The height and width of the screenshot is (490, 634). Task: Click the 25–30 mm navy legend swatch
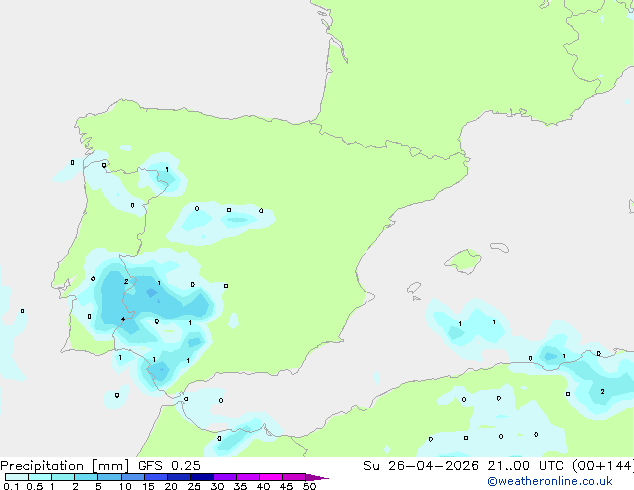pyautogui.click(x=202, y=477)
